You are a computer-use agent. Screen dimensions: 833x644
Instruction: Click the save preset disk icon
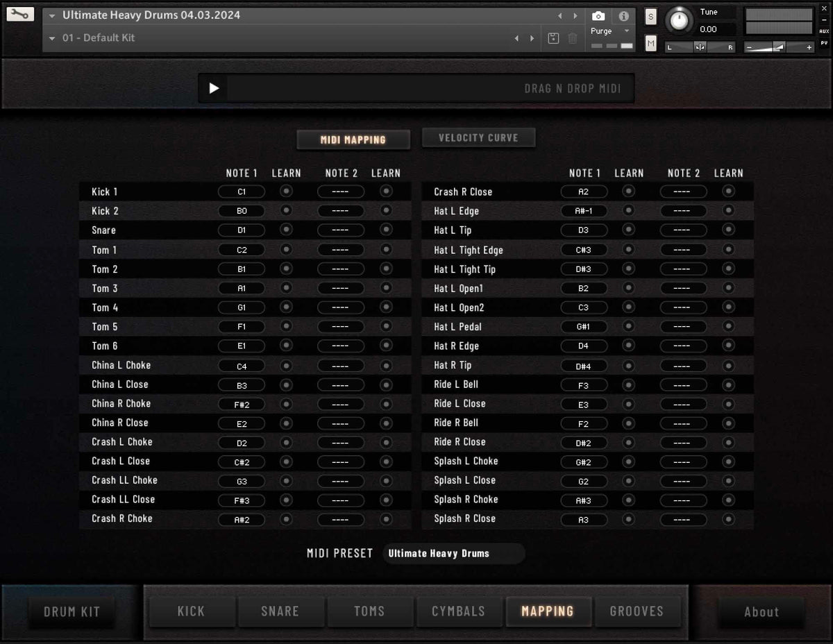click(553, 38)
